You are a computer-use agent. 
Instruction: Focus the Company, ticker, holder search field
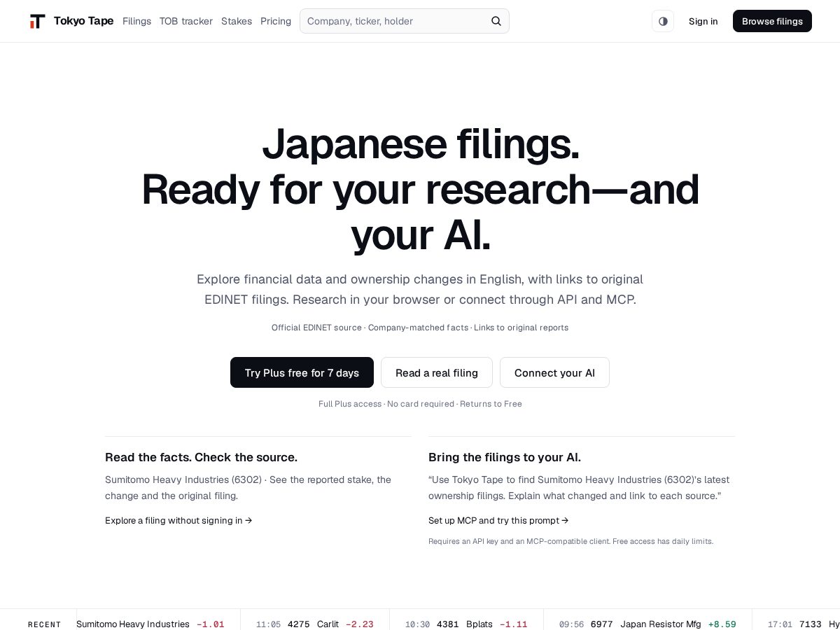pos(405,21)
